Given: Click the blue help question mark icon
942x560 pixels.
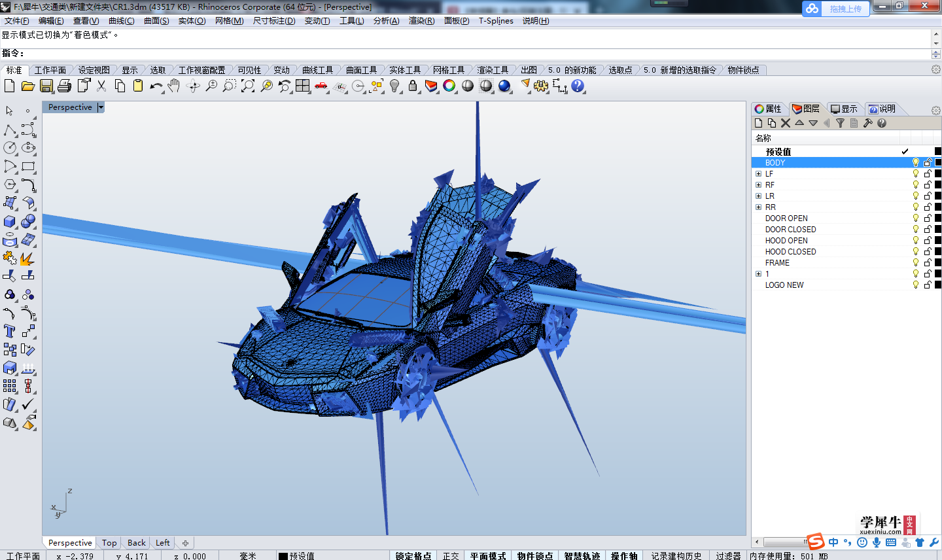Looking at the screenshot, I should (578, 86).
